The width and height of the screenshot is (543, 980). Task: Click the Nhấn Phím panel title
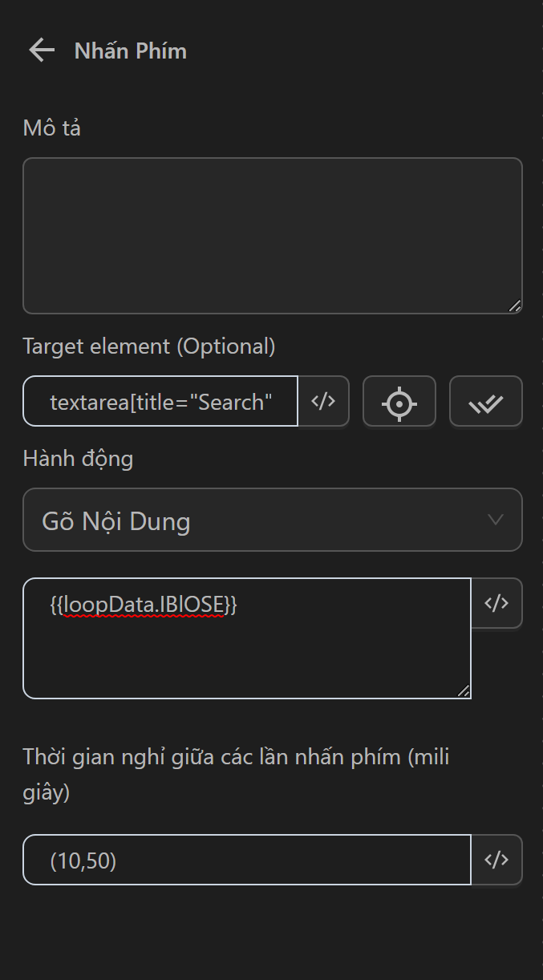pyautogui.click(x=130, y=51)
